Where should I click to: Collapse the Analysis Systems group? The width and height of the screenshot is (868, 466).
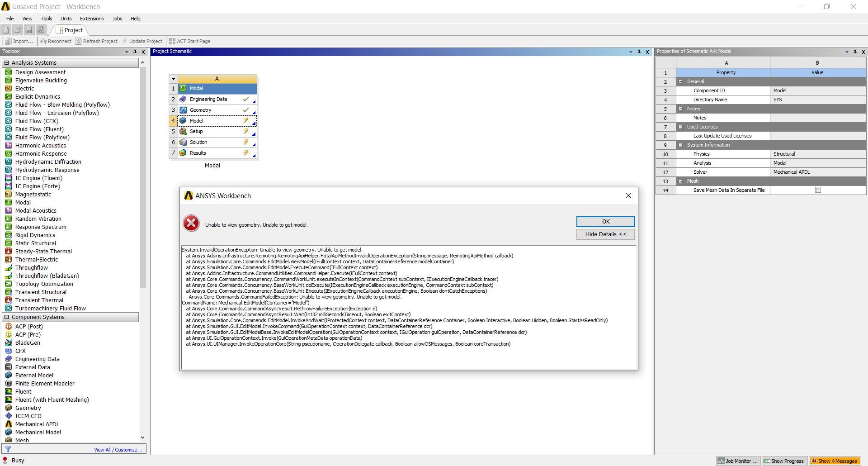pos(6,62)
